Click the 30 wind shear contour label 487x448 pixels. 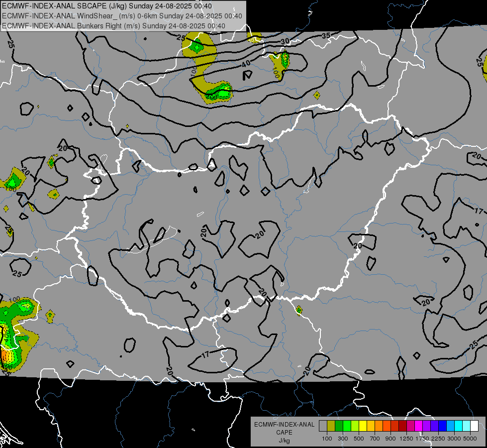point(285,41)
